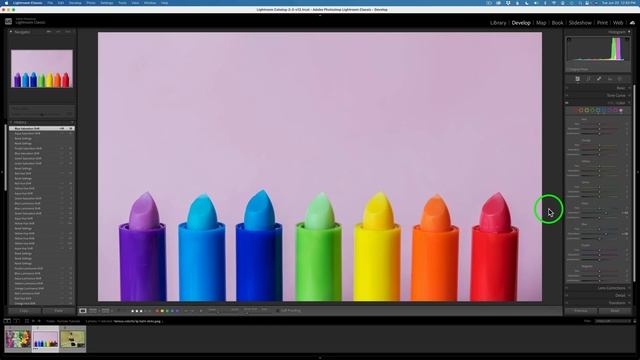Select the Red Eye Correction tool
The height and width of the screenshot is (360, 640).
(610, 79)
